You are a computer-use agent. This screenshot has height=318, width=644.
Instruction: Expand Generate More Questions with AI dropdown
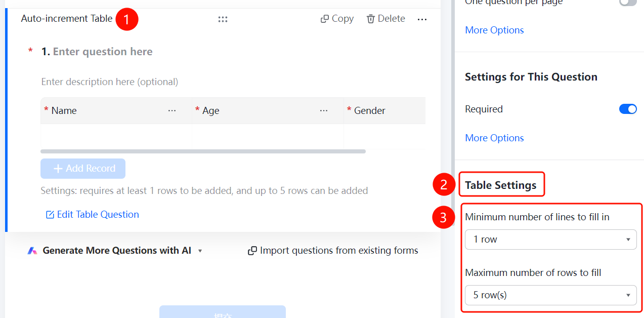(x=200, y=251)
